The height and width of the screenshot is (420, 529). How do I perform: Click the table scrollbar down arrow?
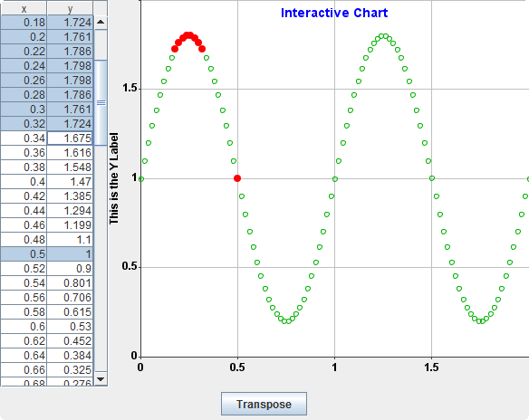pyautogui.click(x=101, y=379)
